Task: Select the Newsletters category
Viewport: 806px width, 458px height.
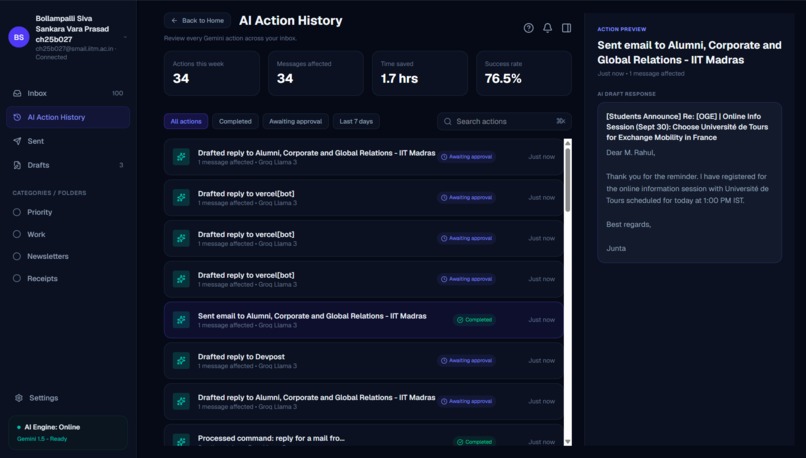Action: pyautogui.click(x=68, y=256)
